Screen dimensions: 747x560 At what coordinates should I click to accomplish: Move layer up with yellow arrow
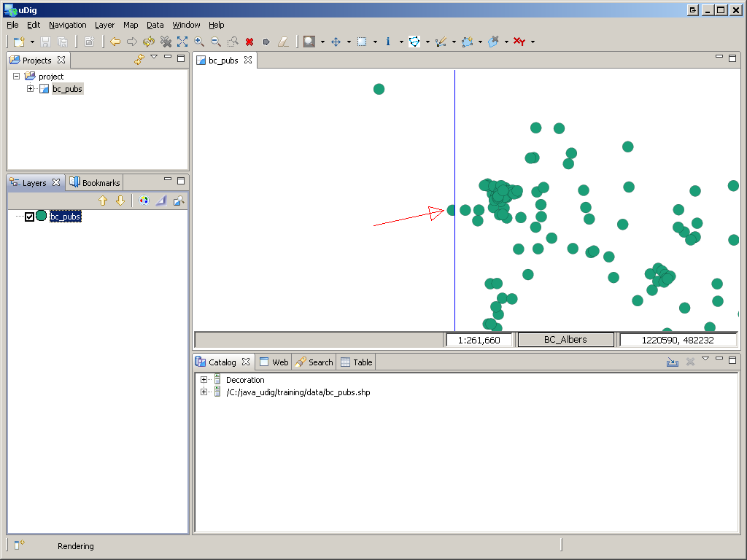coord(103,201)
